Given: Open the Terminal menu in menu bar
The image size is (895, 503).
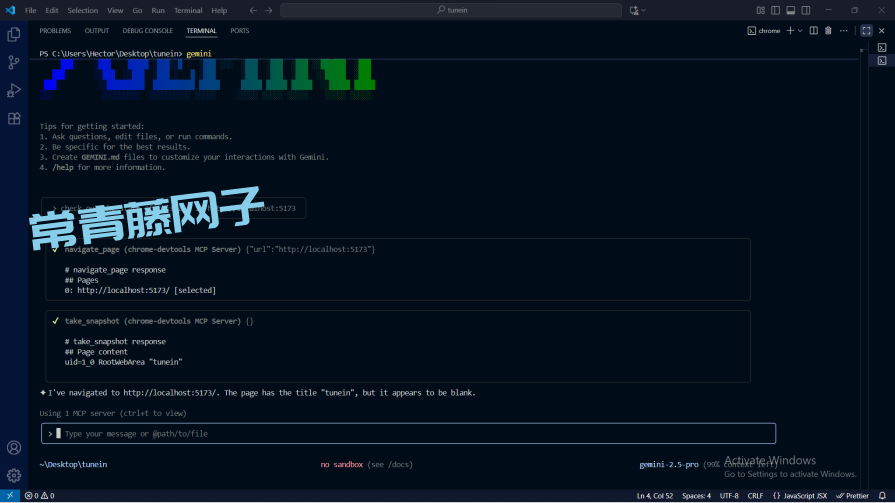Looking at the screenshot, I should (x=188, y=10).
